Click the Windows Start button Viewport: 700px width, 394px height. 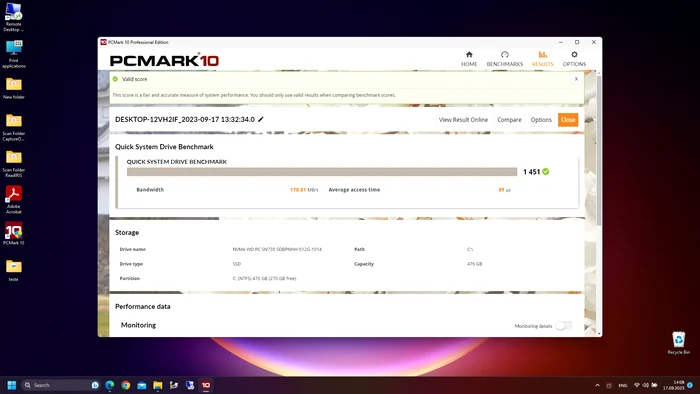(12, 385)
